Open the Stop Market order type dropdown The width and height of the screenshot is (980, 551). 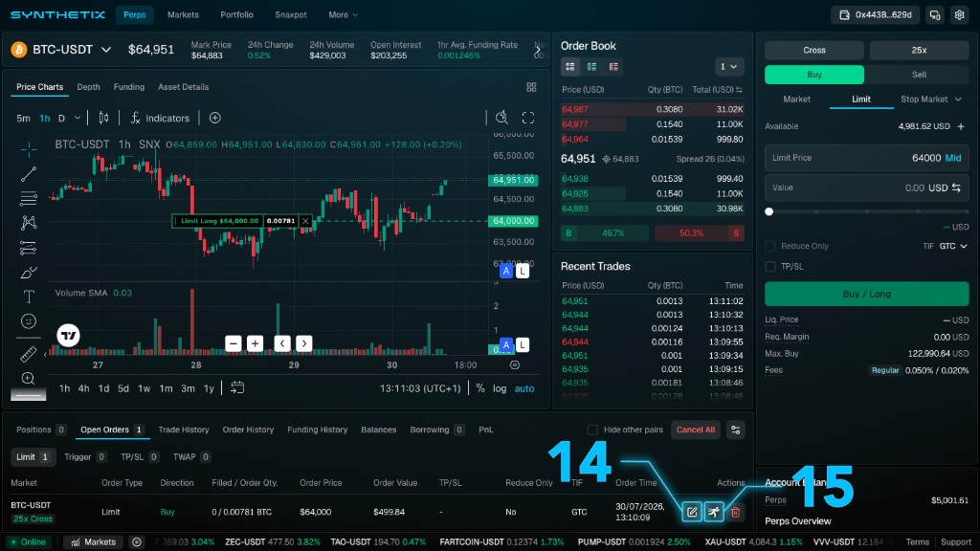pos(930,99)
